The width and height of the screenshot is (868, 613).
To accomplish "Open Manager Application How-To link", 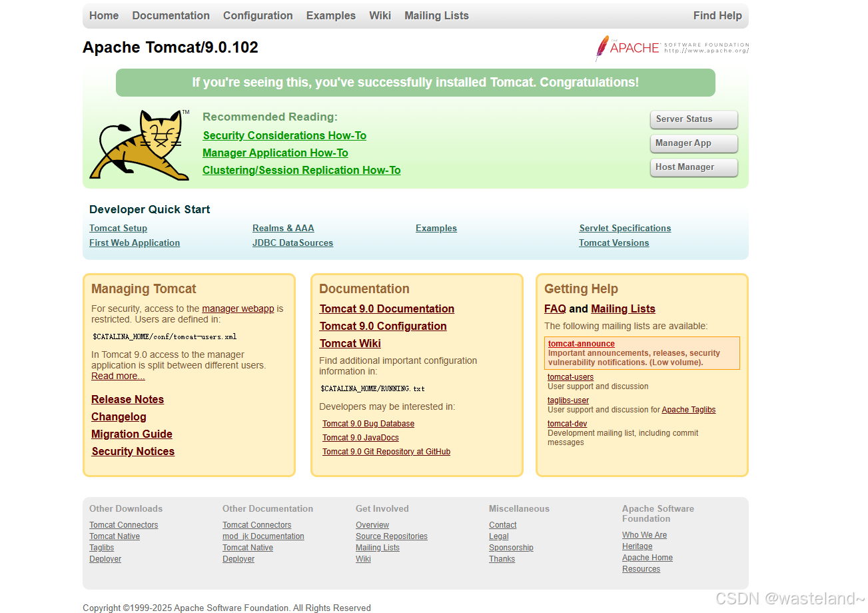I will pos(275,153).
